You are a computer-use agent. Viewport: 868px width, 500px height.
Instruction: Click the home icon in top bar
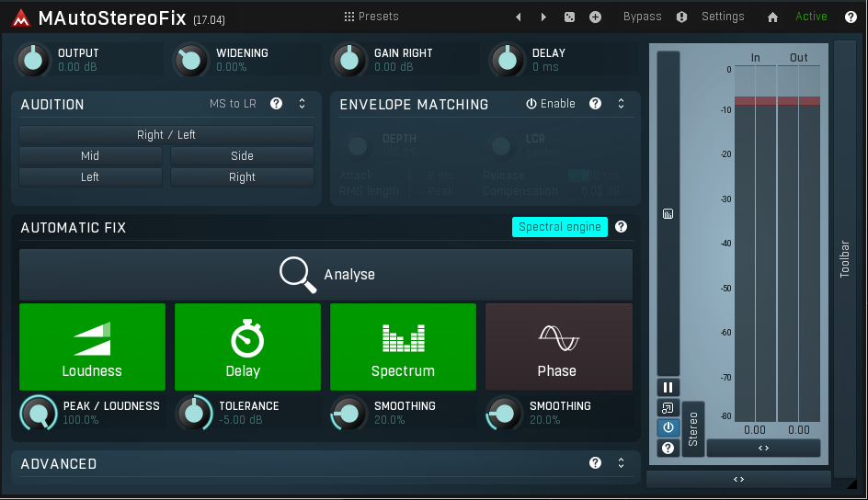(772, 17)
